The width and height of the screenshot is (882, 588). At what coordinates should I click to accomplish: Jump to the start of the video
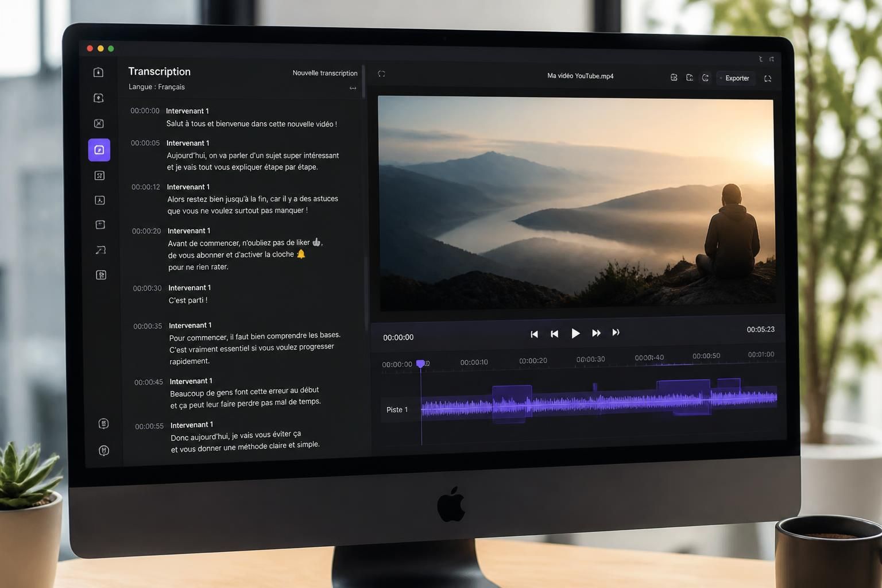tap(534, 334)
